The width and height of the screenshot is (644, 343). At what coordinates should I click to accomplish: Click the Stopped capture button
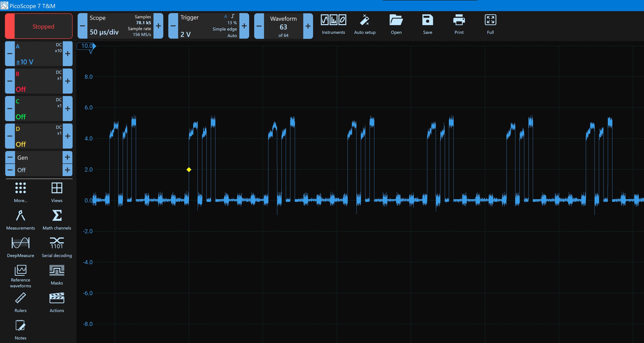(x=39, y=26)
